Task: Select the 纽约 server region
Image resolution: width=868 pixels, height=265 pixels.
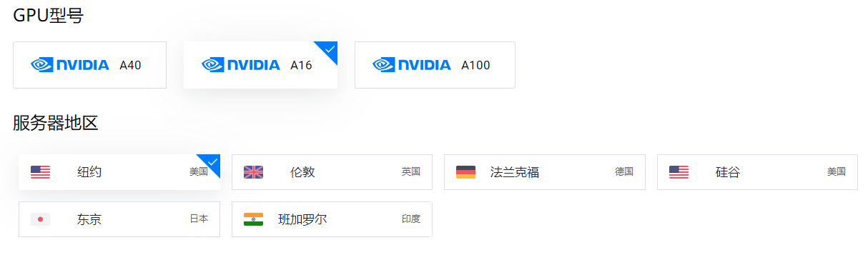Action: (119, 172)
